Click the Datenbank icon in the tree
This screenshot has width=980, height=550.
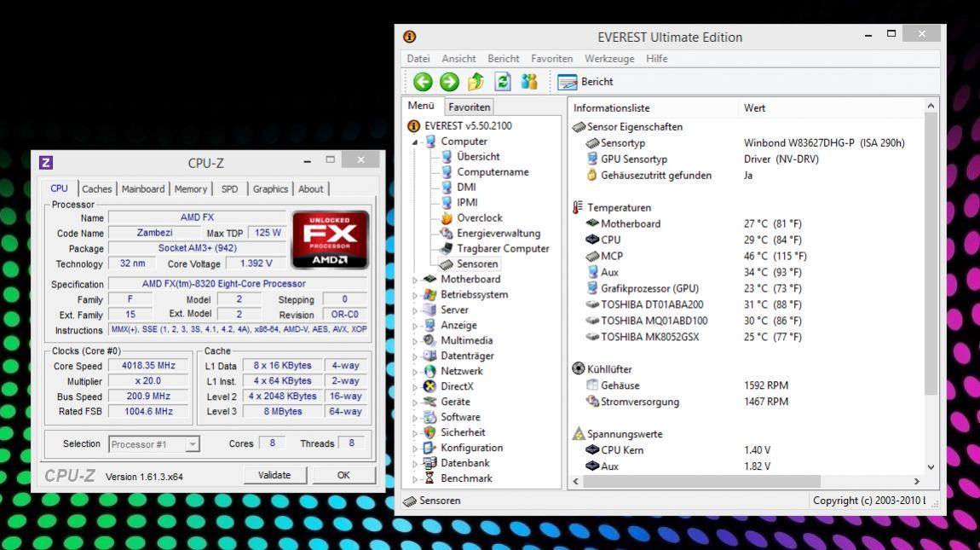[429, 463]
